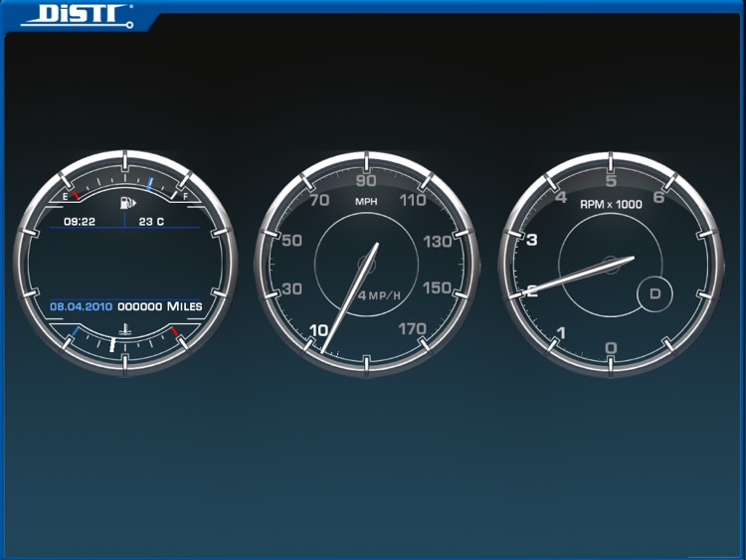Click the 170 mark on speedometer
Viewport: 746px width, 560px height.
[x=412, y=329]
